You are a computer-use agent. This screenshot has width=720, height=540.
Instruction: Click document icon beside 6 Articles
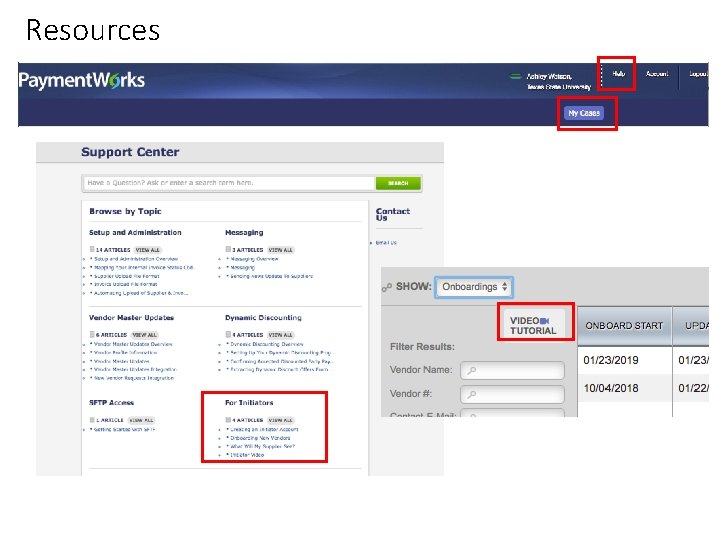[92, 334]
